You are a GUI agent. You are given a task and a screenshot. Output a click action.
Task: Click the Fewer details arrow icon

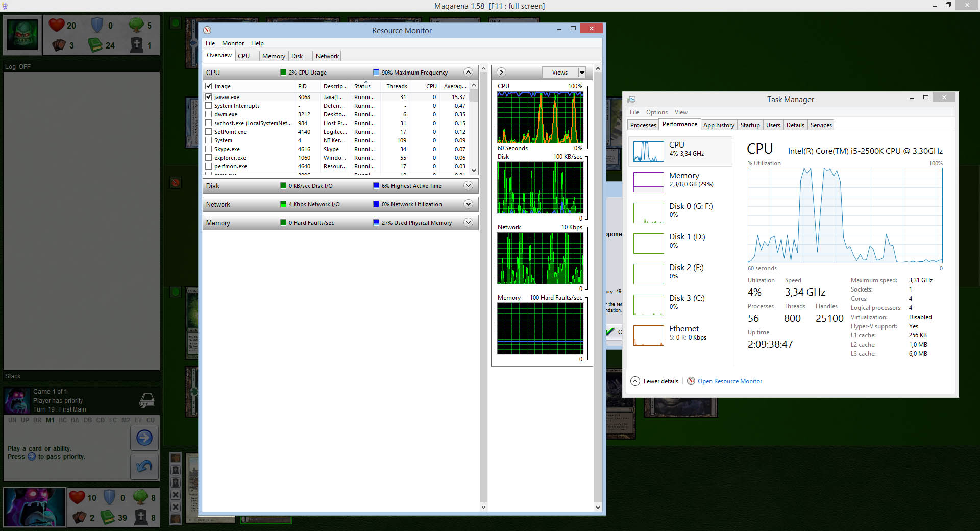[635, 381]
